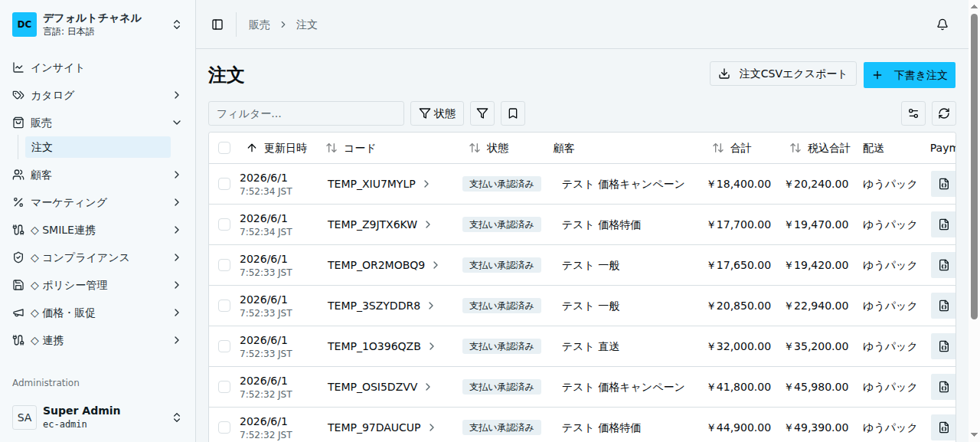Image resolution: width=980 pixels, height=442 pixels.
Task: Open the インサイト menu item
Action: [98, 67]
